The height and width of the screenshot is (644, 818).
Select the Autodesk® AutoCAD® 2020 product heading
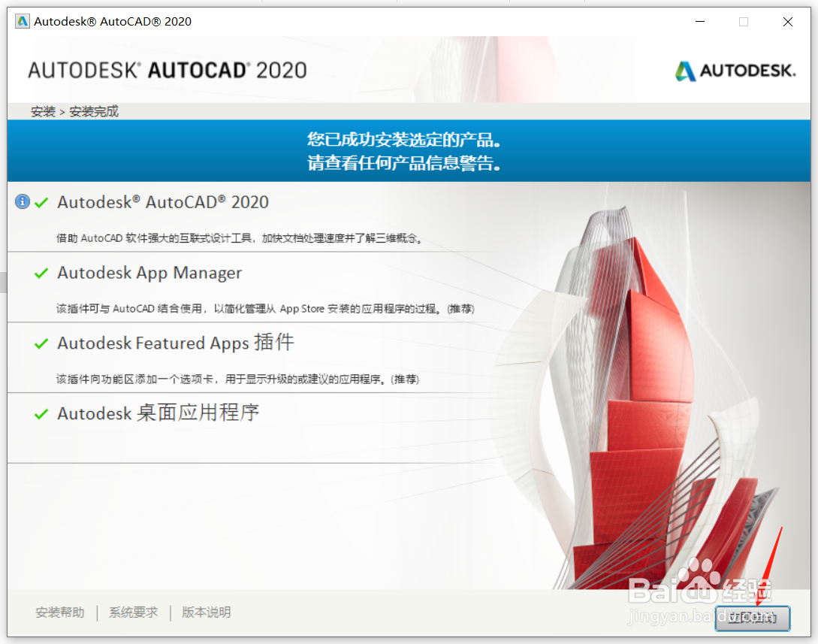[163, 202]
